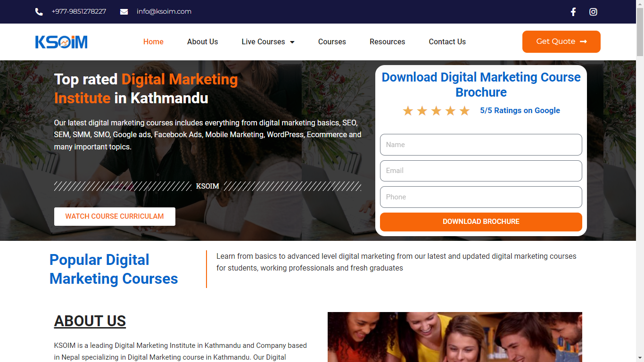The image size is (644, 362).
Task: Expand the Live Courses dropdown arrow
Action: (292, 42)
